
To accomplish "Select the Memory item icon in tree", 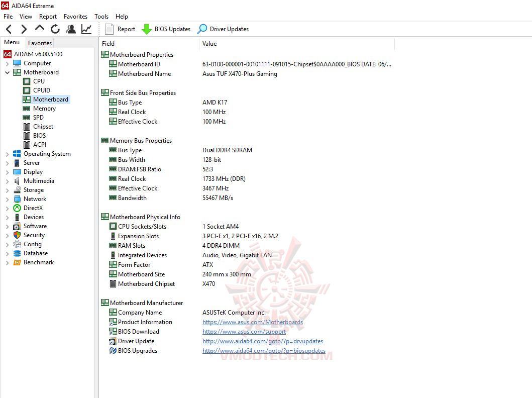I will [x=27, y=109].
